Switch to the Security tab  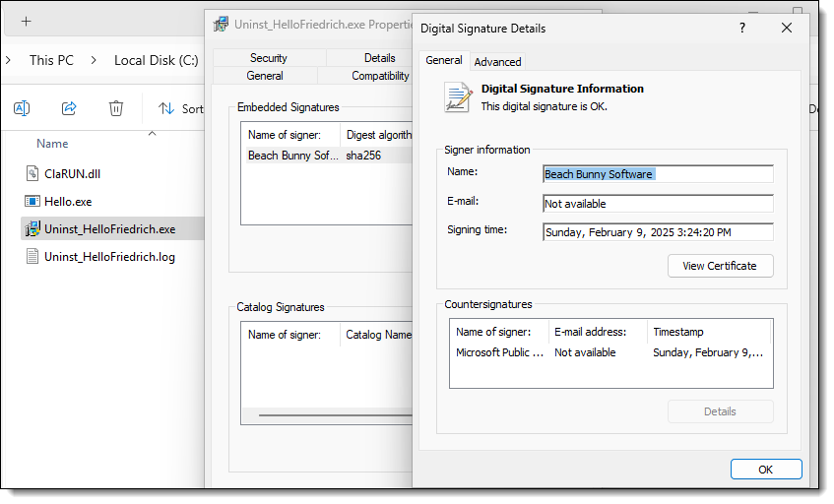click(x=269, y=58)
